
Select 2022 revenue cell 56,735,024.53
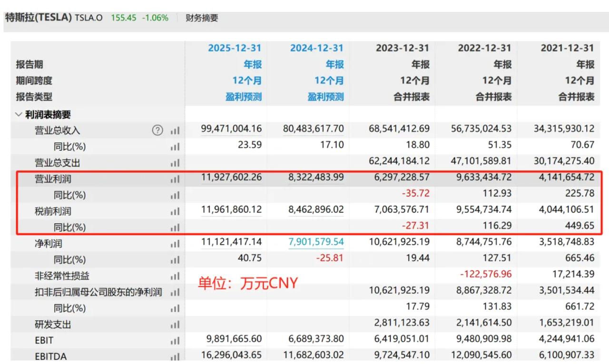pyautogui.click(x=481, y=128)
